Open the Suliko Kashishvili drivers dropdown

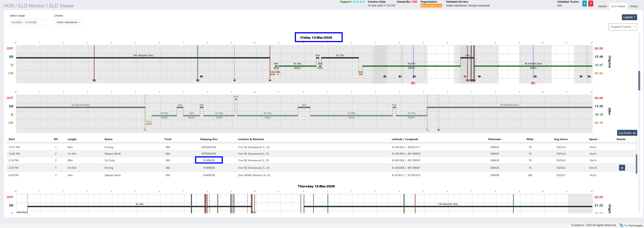point(68,22)
